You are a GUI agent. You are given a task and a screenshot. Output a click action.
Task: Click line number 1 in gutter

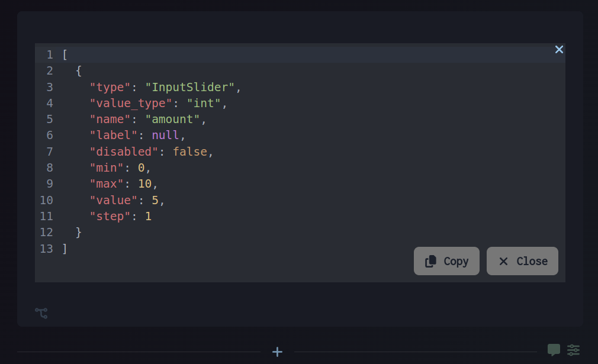50,55
